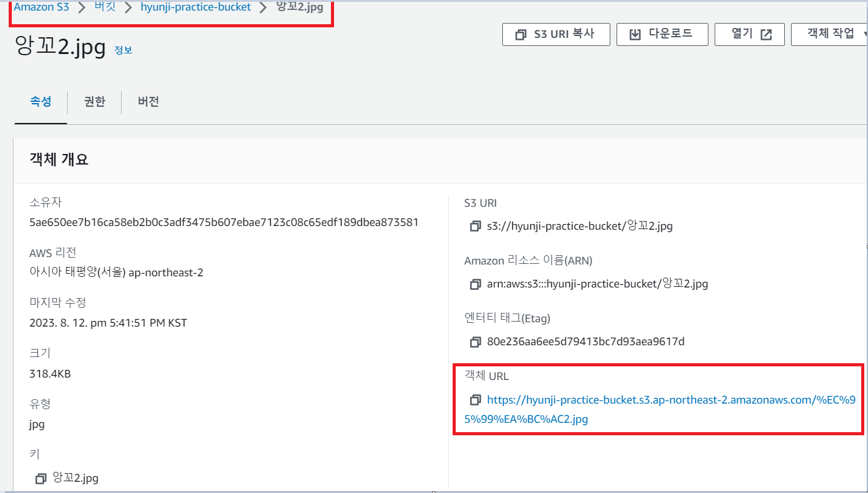Go to the 버킷 breadcrumb link

(105, 8)
